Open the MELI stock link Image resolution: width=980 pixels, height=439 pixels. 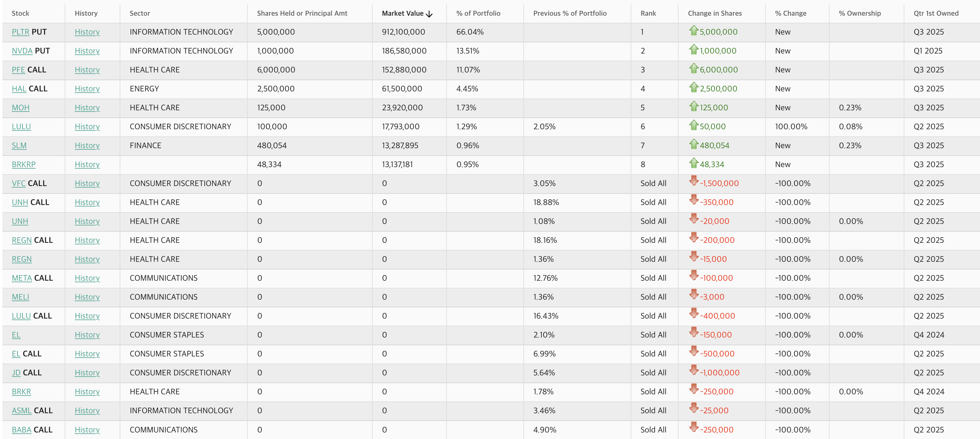[21, 297]
